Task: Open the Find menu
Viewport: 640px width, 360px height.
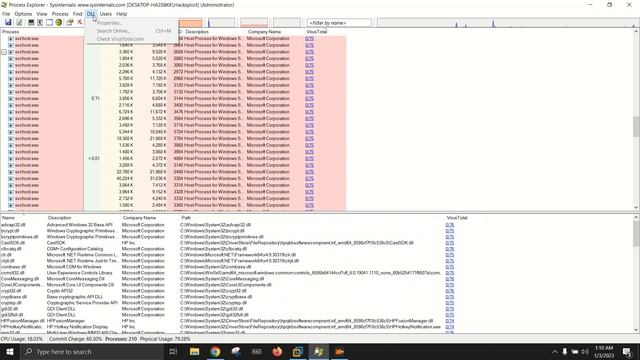Action: pyautogui.click(x=78, y=14)
